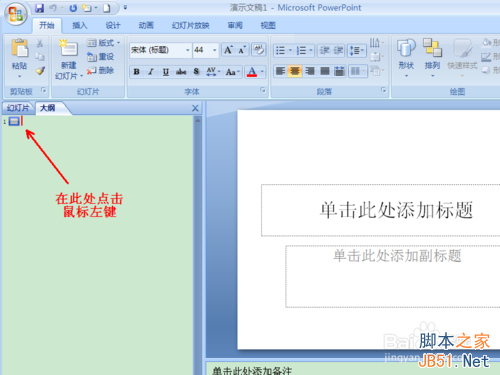Activate the Format Painter brush
The height and width of the screenshot is (375, 500).
point(40,71)
